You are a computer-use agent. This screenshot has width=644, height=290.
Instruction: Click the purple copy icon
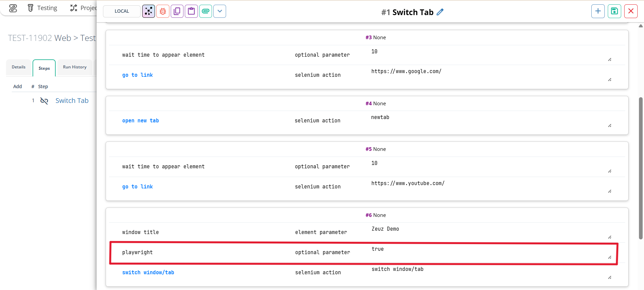point(177,11)
